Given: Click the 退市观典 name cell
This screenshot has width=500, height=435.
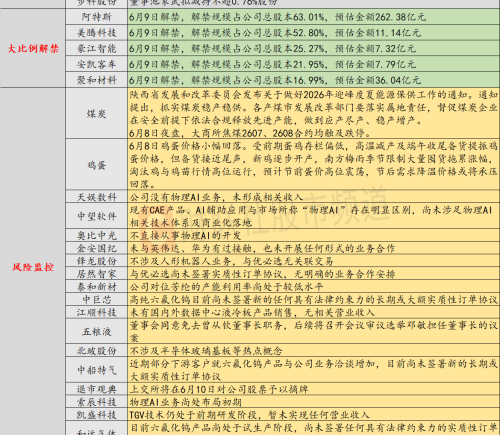Looking at the screenshot, I should pyautogui.click(x=96, y=389).
